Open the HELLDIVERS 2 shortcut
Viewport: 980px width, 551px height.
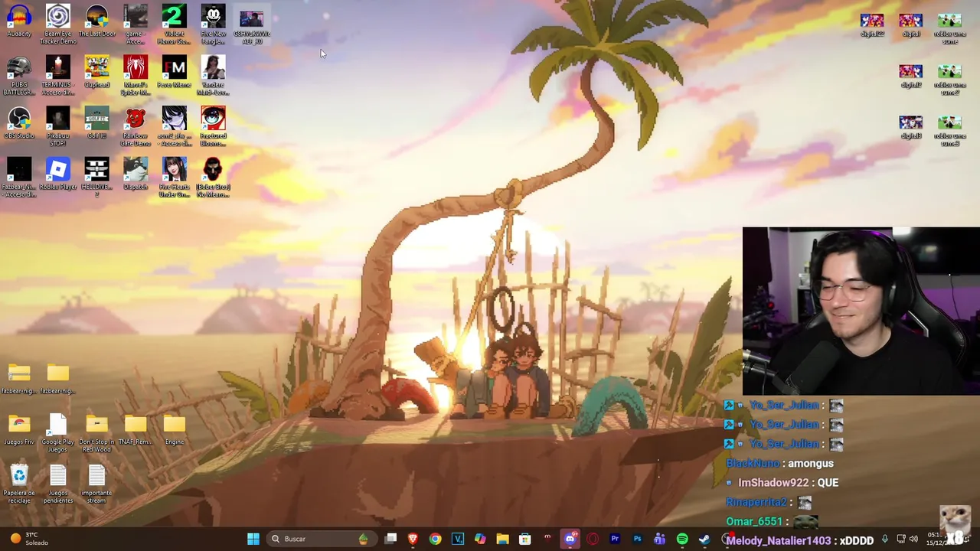click(x=96, y=178)
